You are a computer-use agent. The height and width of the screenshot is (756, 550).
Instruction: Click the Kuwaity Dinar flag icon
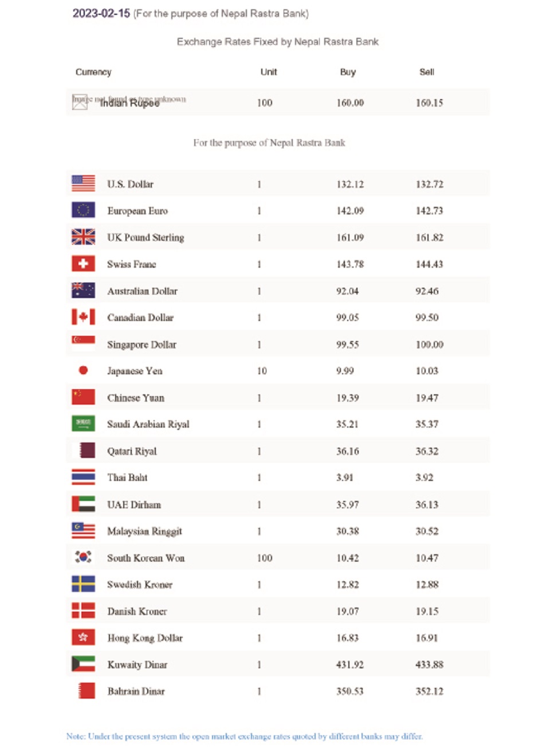coord(83,664)
